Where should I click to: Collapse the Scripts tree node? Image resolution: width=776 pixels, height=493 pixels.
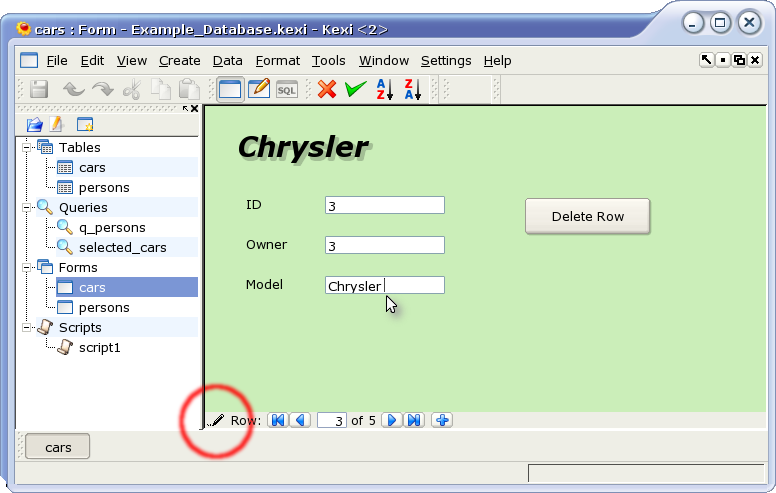(x=26, y=327)
